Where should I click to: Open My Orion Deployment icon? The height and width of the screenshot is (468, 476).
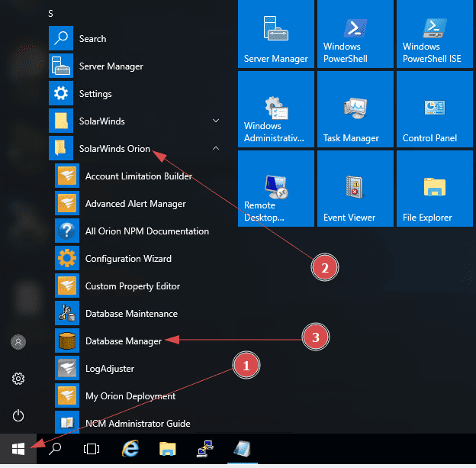pyautogui.click(x=67, y=395)
